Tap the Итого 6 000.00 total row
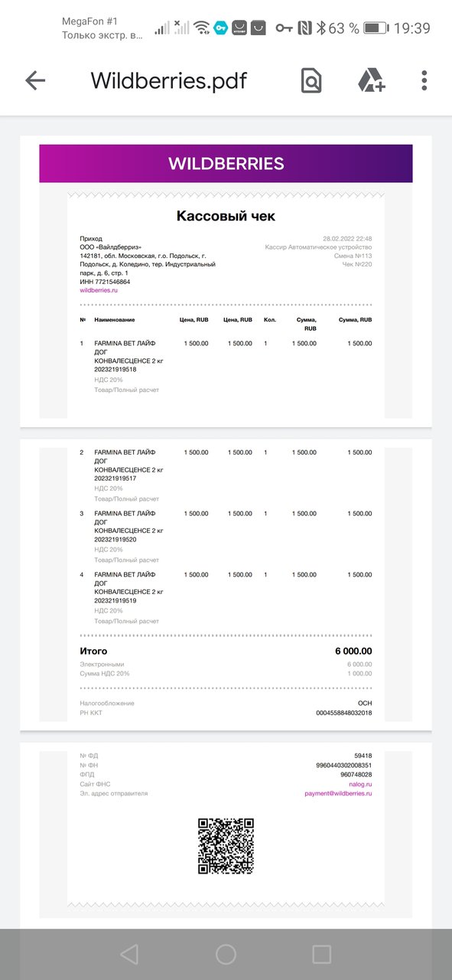Image resolution: width=452 pixels, height=980 pixels. tap(226, 651)
